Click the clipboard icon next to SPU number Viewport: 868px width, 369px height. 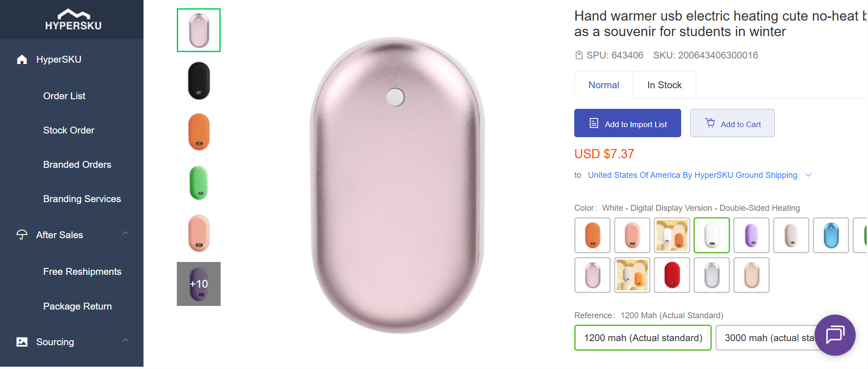pyautogui.click(x=578, y=55)
